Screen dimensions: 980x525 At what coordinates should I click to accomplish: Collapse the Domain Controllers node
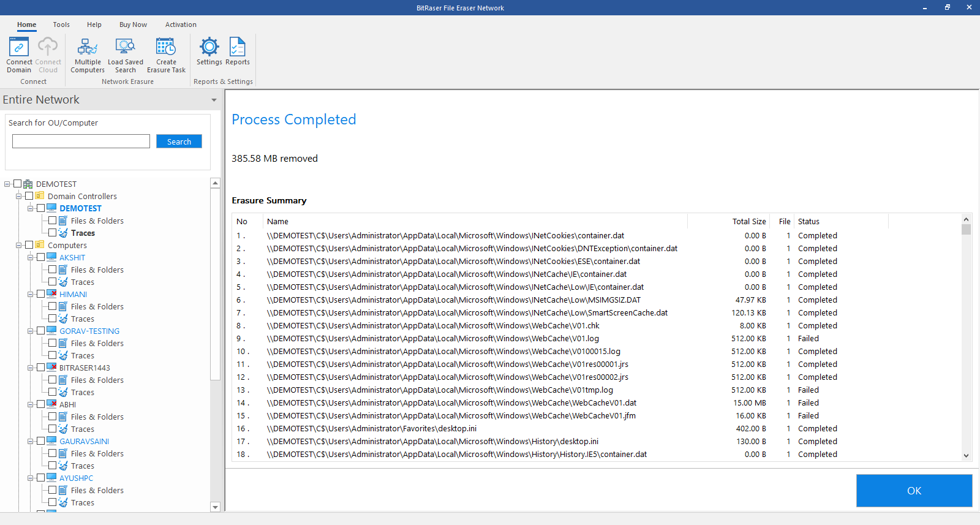19,196
